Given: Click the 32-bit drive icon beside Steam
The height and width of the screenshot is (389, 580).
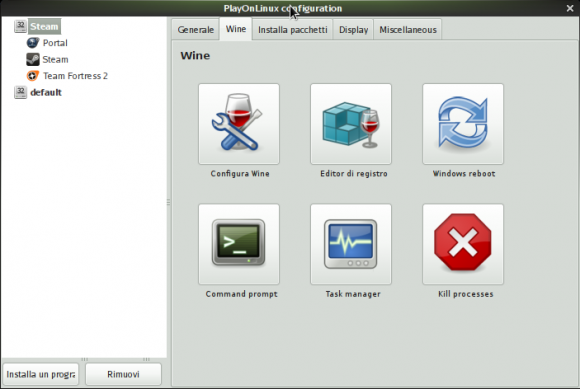Looking at the screenshot, I should pyautogui.click(x=20, y=26).
